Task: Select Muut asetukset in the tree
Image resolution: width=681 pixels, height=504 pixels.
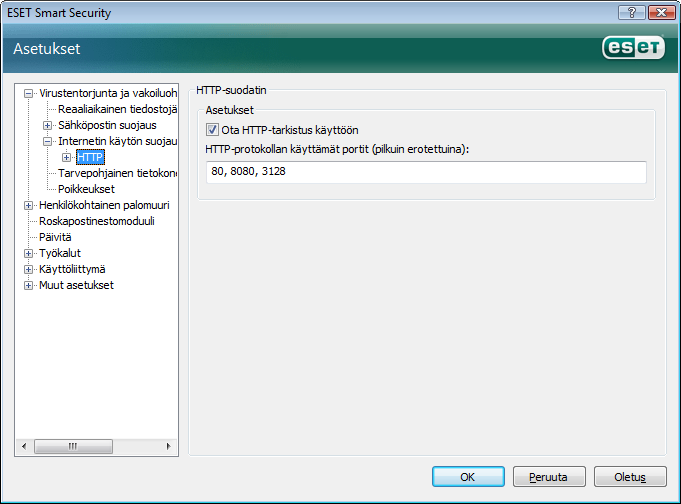Action: coord(76,285)
